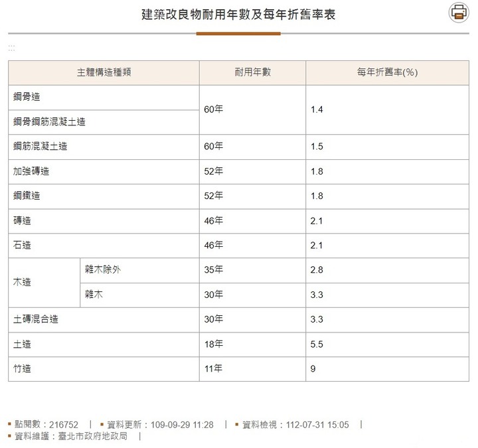Click the 鋼骨鋼筋混凝土造 cell

tap(104, 122)
